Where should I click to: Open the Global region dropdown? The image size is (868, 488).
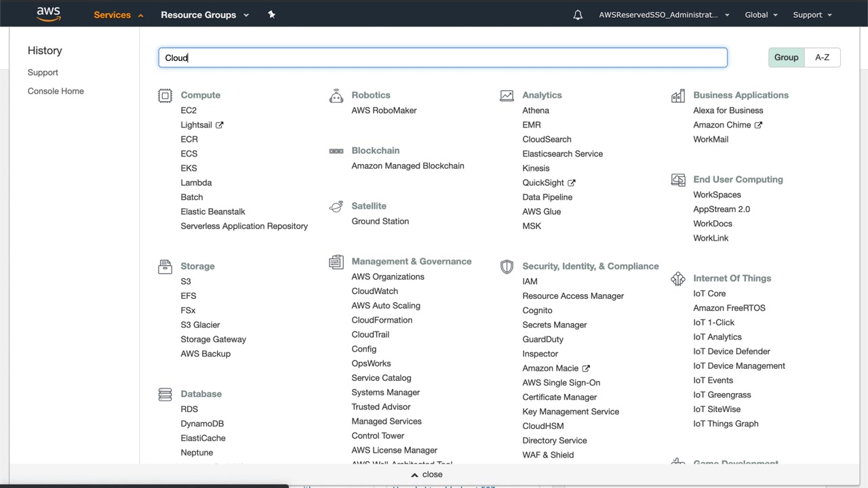[x=761, y=15]
